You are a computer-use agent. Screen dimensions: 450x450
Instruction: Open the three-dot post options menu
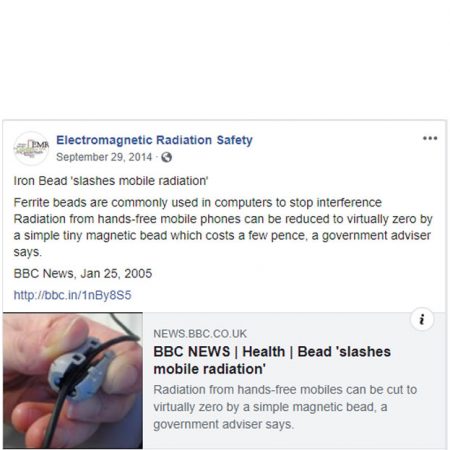430,138
